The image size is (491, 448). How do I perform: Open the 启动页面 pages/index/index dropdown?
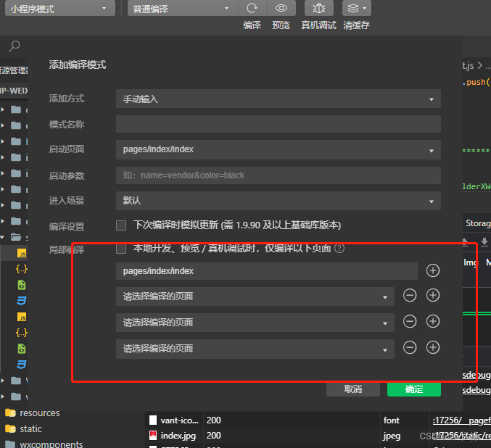[278, 149]
